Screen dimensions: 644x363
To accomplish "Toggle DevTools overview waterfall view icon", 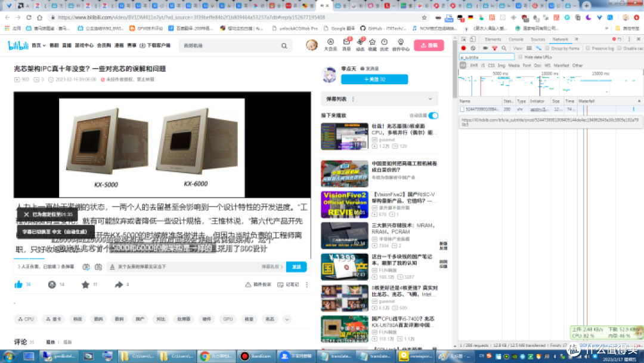I will 538,48.
